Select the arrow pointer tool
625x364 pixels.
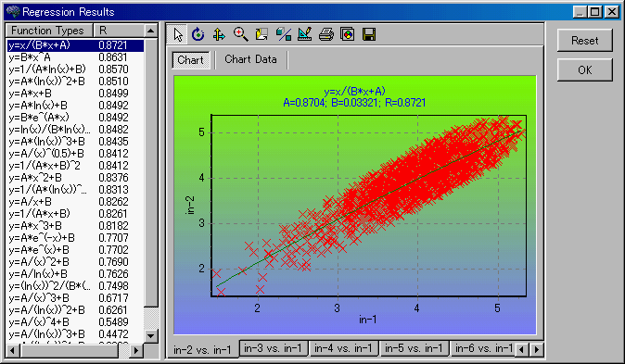(x=178, y=34)
